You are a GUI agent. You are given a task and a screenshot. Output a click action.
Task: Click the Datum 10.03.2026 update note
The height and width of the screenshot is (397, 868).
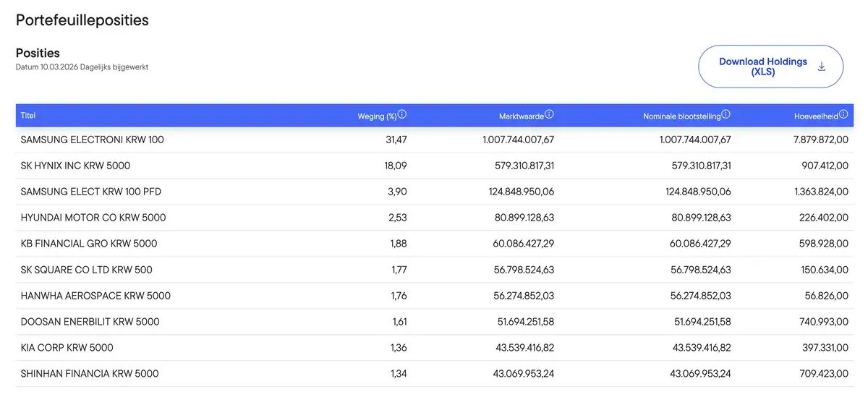[82, 67]
